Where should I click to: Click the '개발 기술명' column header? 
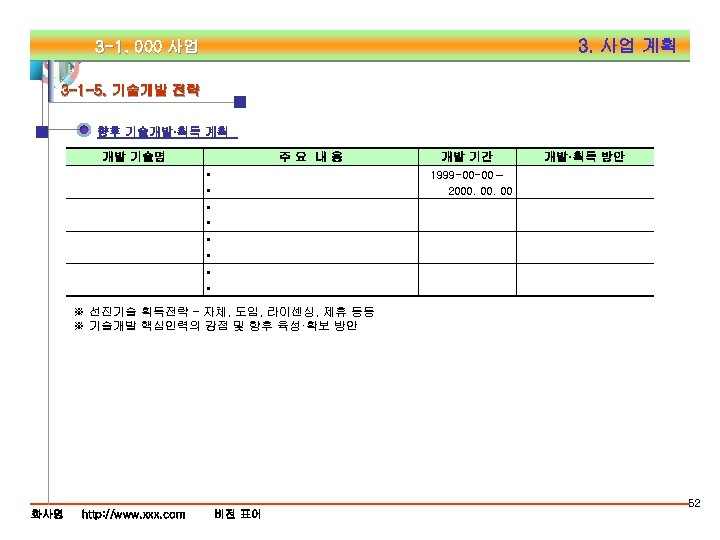coord(134,157)
